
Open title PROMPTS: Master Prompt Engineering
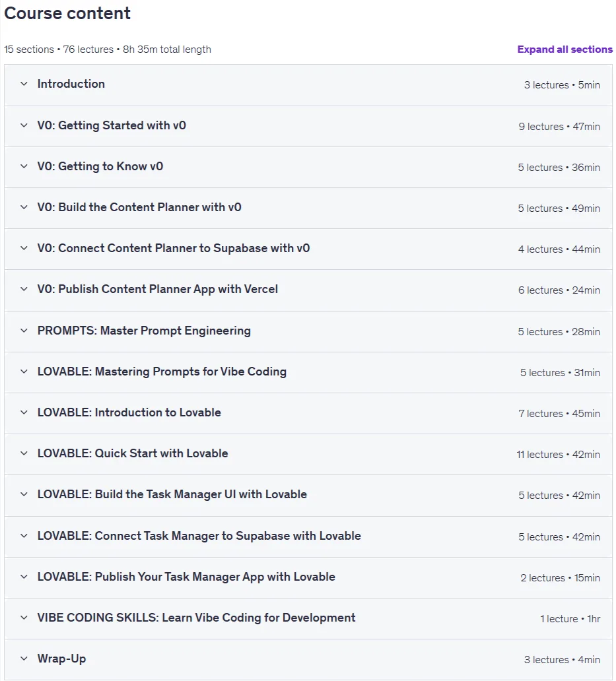pyautogui.click(x=144, y=331)
